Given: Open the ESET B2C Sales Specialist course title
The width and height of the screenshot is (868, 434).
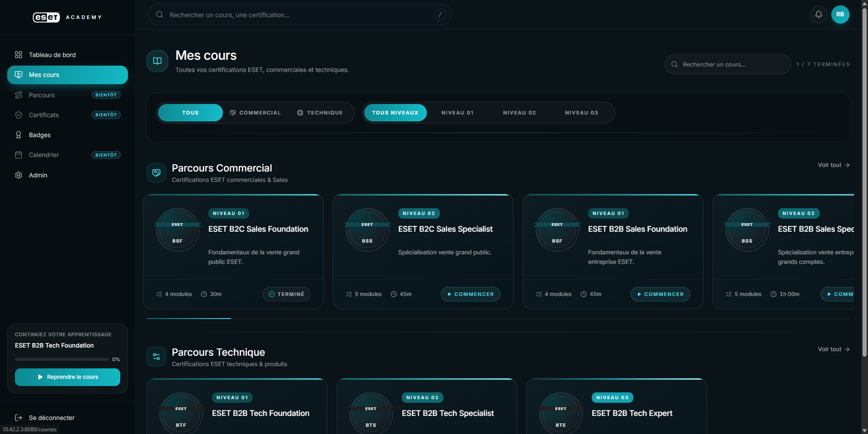Looking at the screenshot, I should coord(445,229).
